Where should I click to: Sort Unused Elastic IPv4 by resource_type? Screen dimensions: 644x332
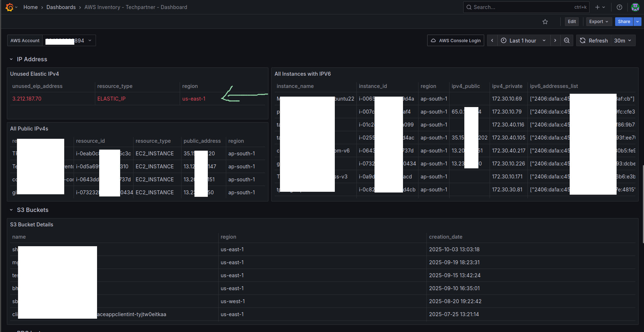(115, 86)
